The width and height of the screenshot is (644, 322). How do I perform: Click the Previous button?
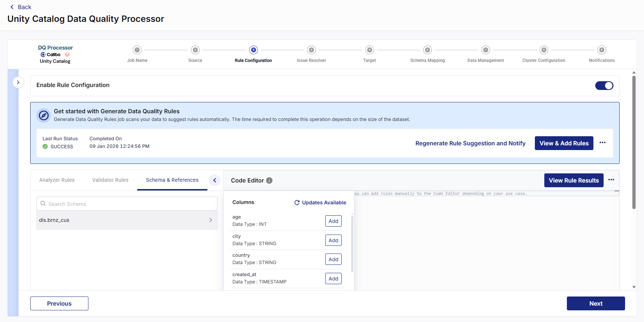[x=59, y=303]
